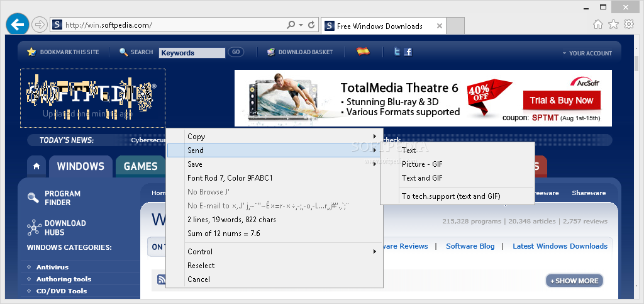Click the browser forward arrow button
Image resolution: width=644 pixels, height=304 pixels.
tap(40, 25)
